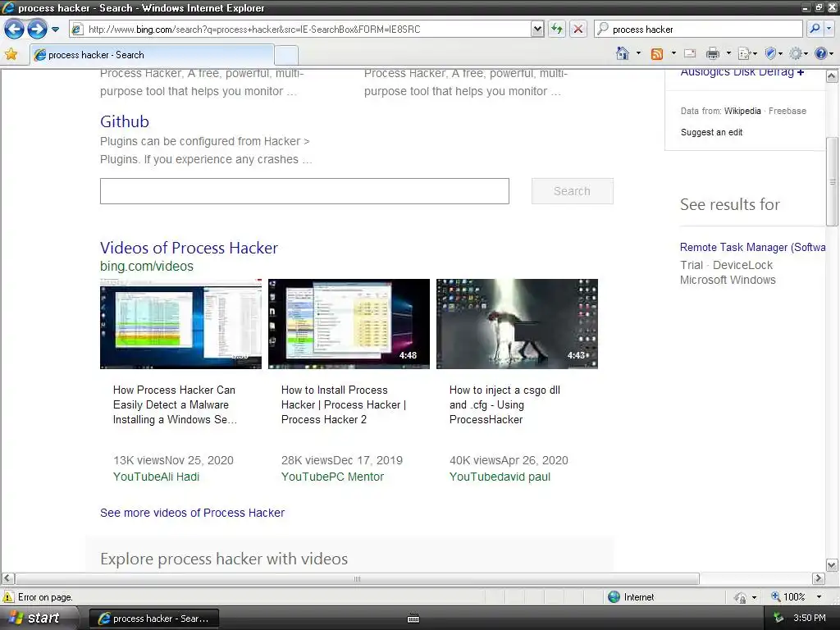Open the Wikipedia data source link

pyautogui.click(x=742, y=111)
